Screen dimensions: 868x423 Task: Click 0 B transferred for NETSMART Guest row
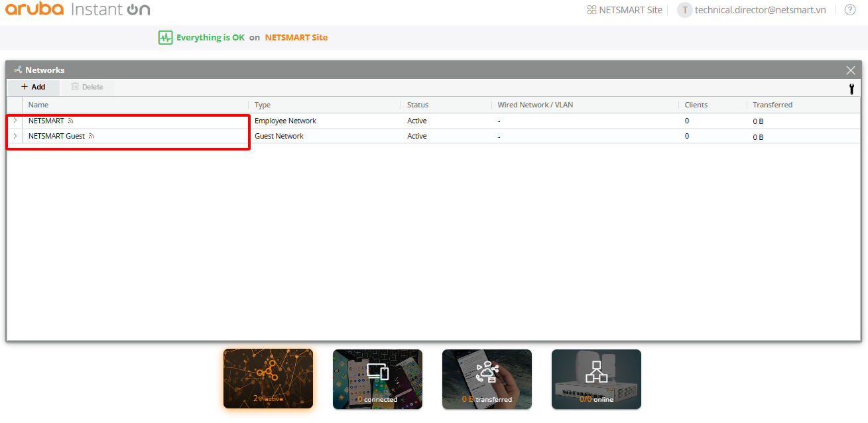point(758,137)
